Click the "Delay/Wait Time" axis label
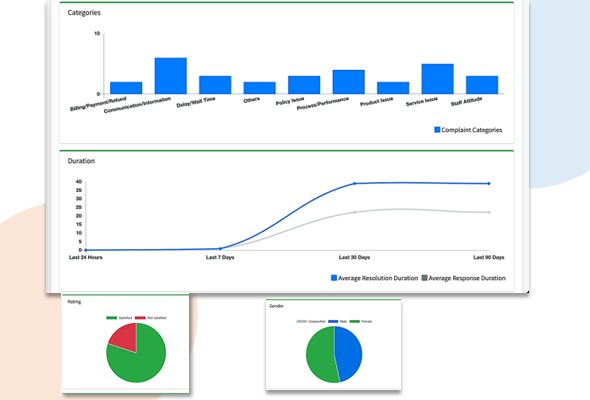This screenshot has height=400, width=590. point(196,102)
